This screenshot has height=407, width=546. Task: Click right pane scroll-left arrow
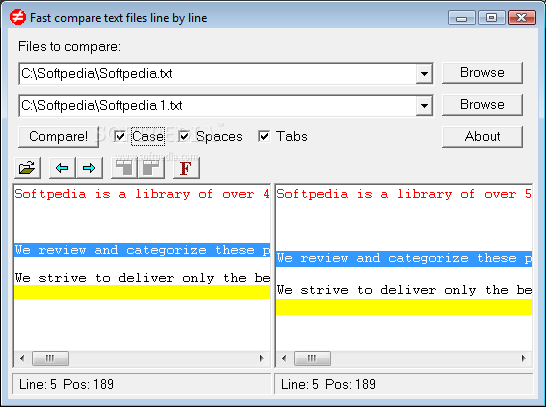point(284,358)
